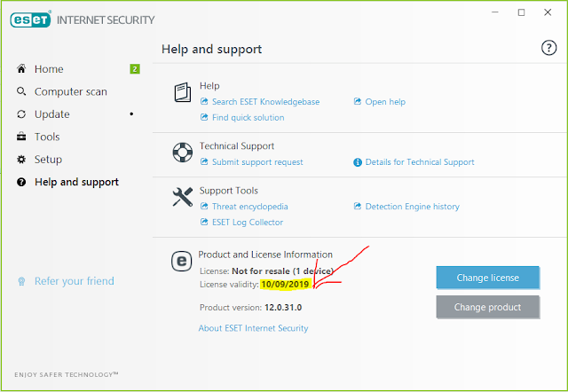Click the Computer scan magnifier icon
This screenshot has width=568, height=392.
(21, 91)
